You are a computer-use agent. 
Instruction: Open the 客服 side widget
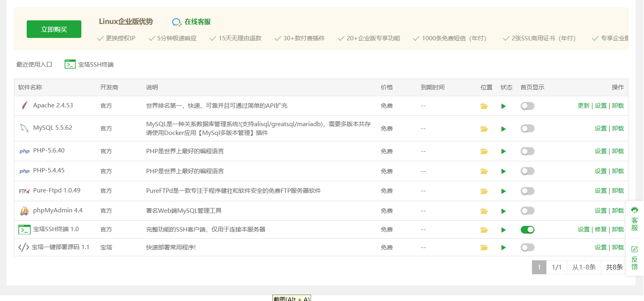click(634, 219)
